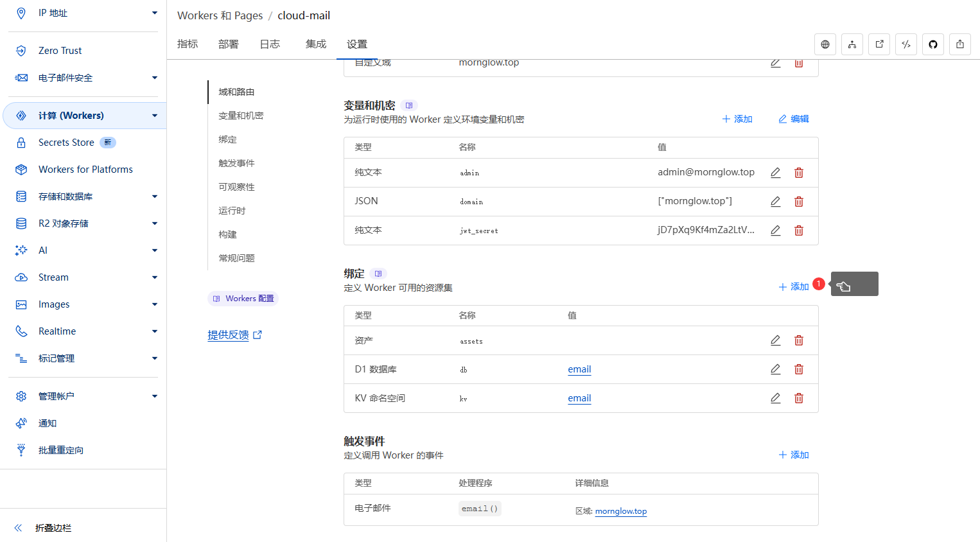Delete the jwt_secret variable
The image size is (980, 542).
[799, 231]
